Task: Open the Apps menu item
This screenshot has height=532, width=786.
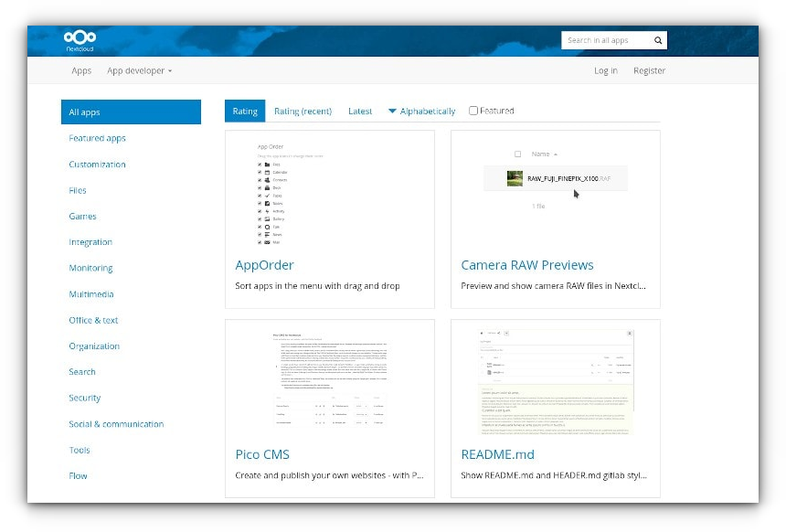Action: pyautogui.click(x=81, y=70)
